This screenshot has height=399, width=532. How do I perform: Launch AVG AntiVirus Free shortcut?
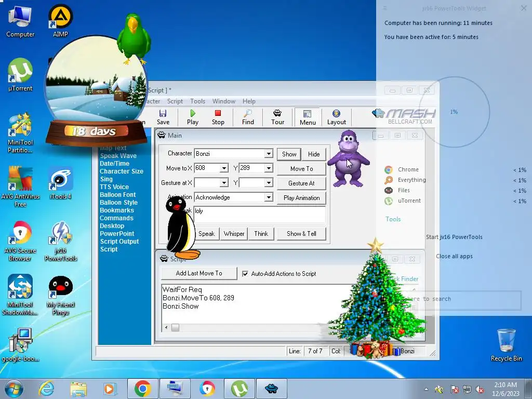pos(20,187)
